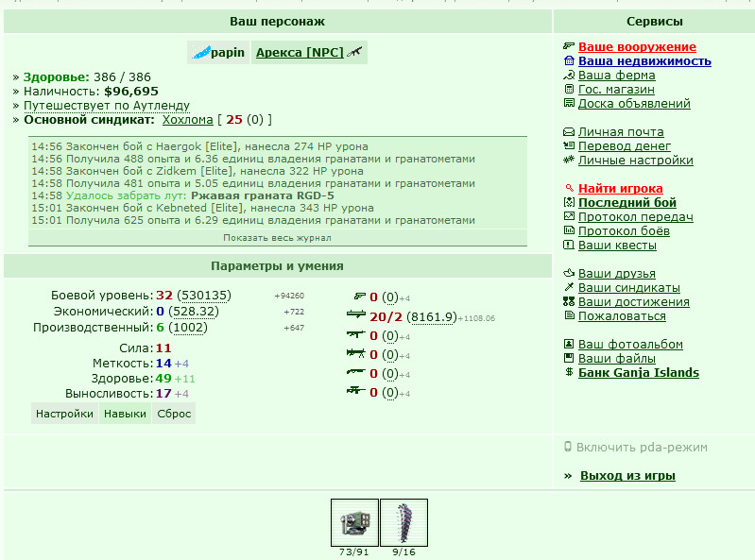The image size is (755, 560).
Task: Open the Перевод денег link
Action: pyautogui.click(x=624, y=145)
